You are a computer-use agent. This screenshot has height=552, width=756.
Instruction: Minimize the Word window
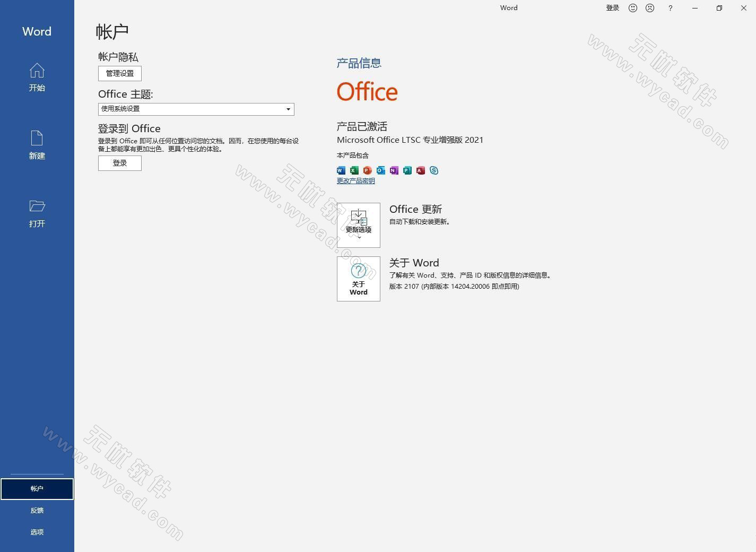(x=695, y=8)
